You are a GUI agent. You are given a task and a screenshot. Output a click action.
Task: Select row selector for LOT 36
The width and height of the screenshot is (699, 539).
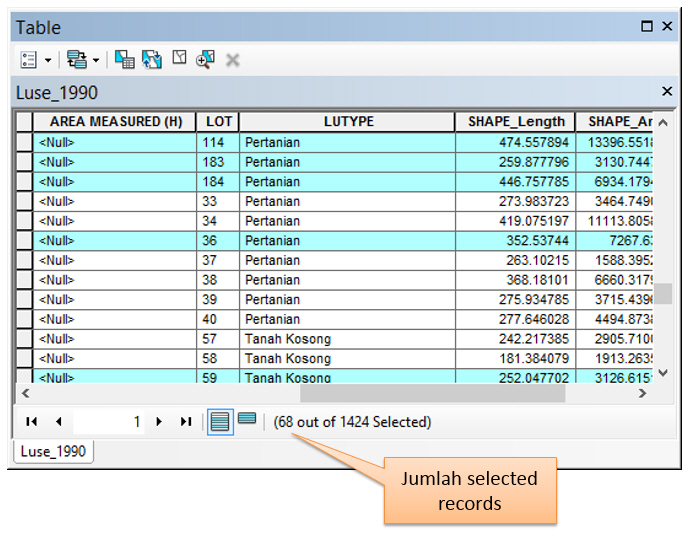pyautogui.click(x=25, y=240)
